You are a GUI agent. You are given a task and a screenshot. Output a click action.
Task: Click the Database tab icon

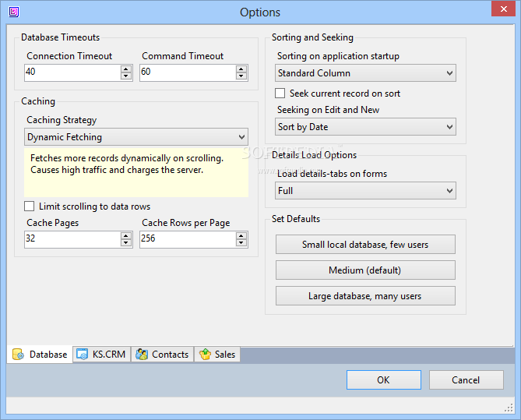[18, 355]
